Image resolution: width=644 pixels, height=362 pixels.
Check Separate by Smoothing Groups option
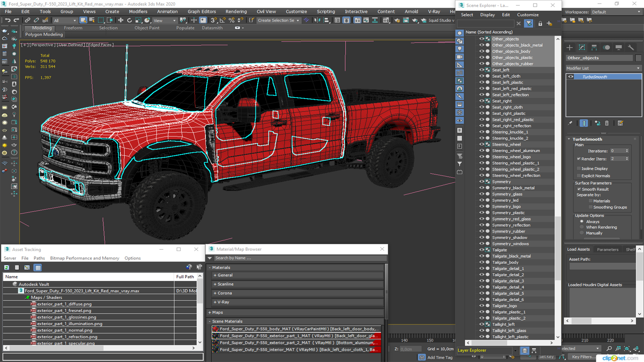(591, 207)
